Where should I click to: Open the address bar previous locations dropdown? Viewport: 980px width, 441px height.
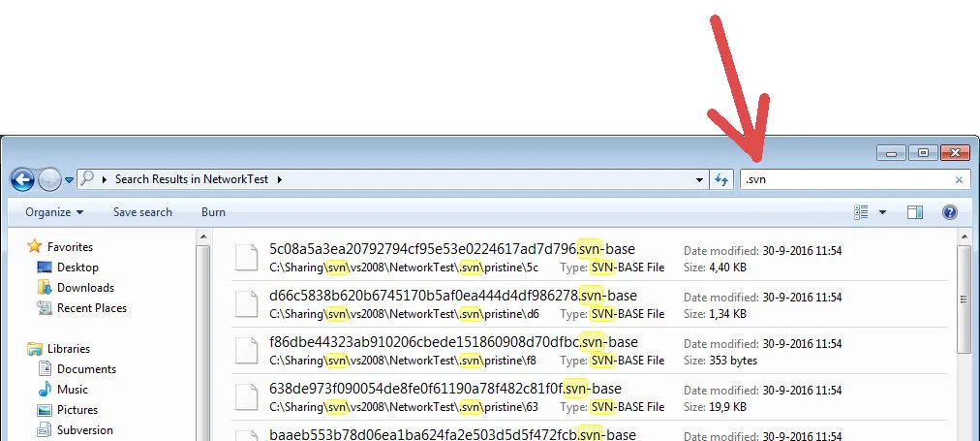click(x=700, y=180)
